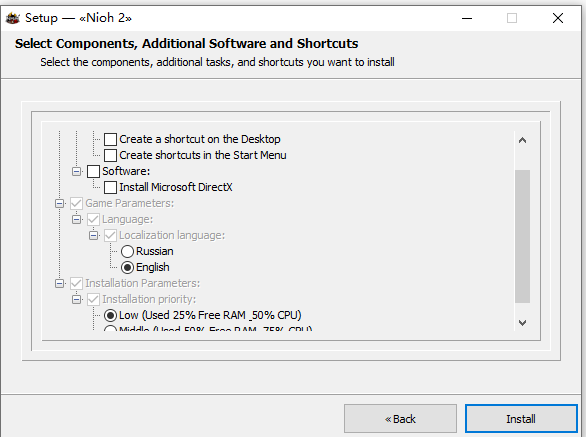Click the scrollbar up arrow
This screenshot has height=437, width=586.
click(x=522, y=141)
